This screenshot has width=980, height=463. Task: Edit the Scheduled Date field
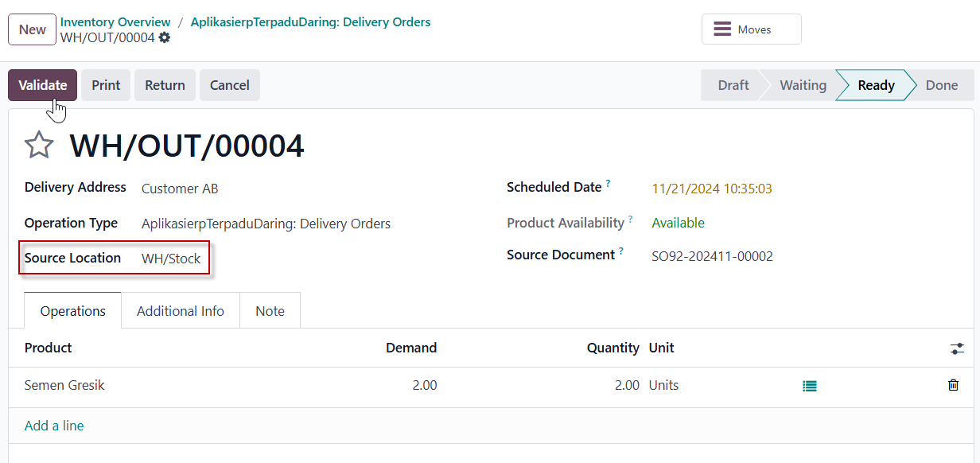pos(712,189)
